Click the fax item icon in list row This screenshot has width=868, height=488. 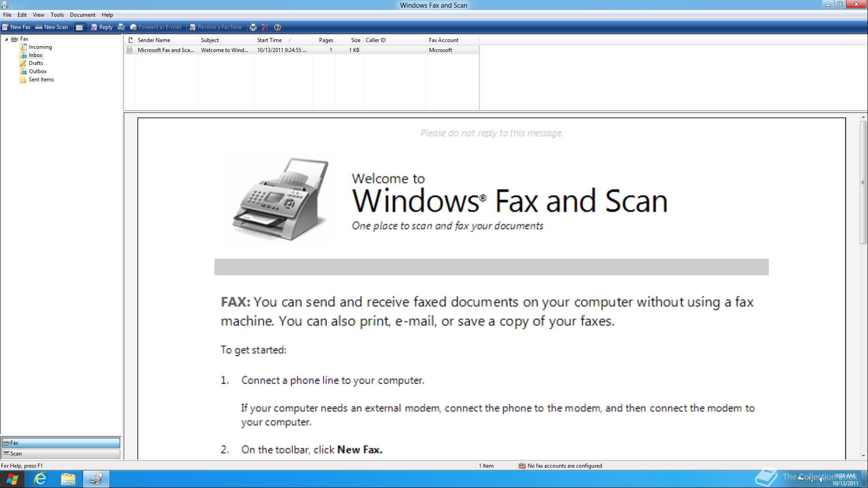coord(130,50)
